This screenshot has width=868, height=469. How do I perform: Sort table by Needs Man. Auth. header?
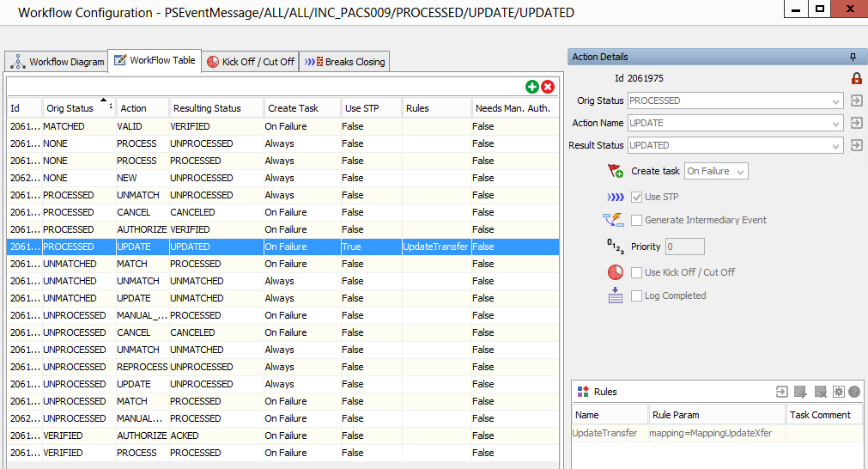click(x=515, y=108)
